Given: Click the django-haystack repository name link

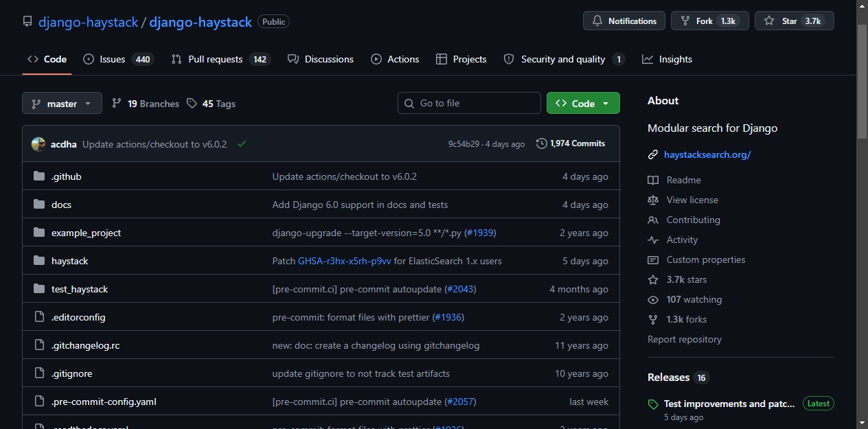Looking at the screenshot, I should coord(201,22).
